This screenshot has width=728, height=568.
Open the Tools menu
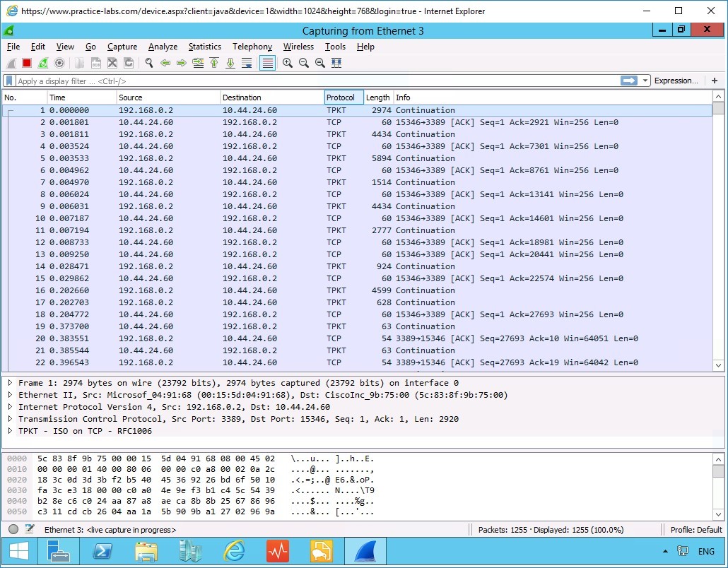coord(335,47)
